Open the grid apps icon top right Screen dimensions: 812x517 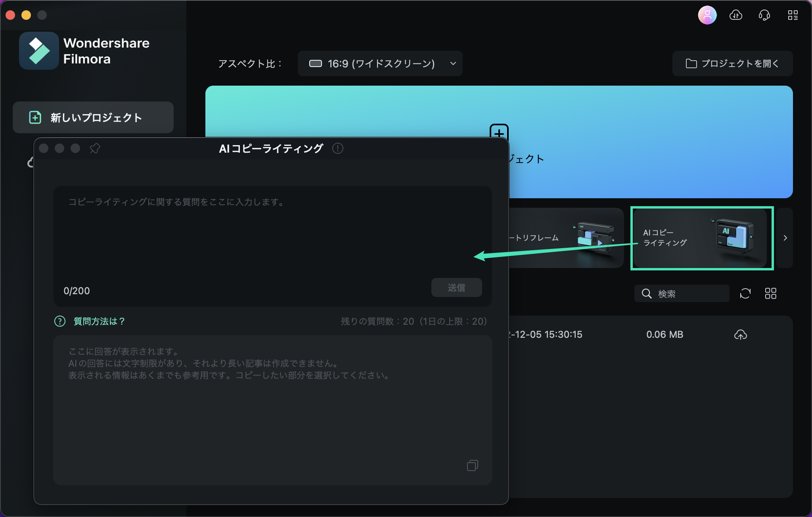coord(793,15)
